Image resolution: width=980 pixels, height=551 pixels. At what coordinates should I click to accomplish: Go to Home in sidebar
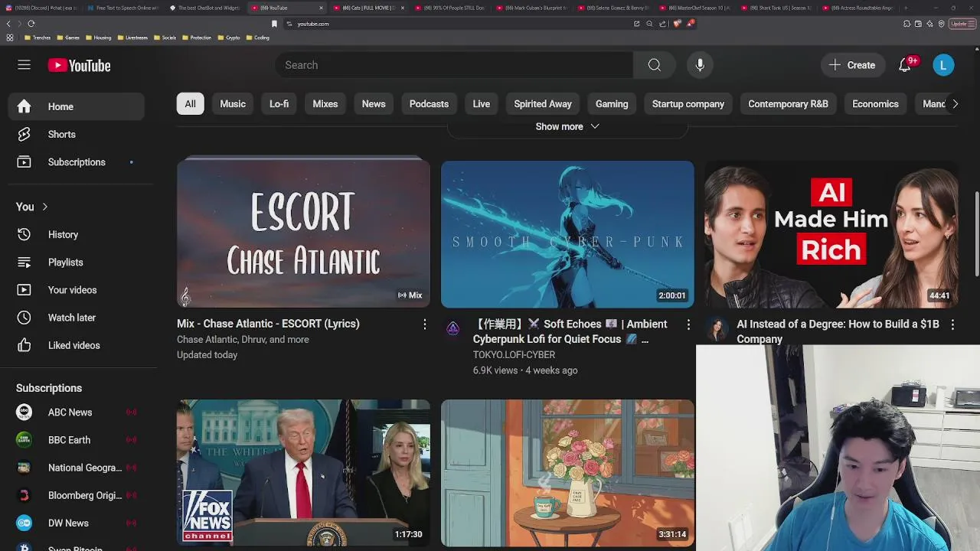[x=76, y=106]
